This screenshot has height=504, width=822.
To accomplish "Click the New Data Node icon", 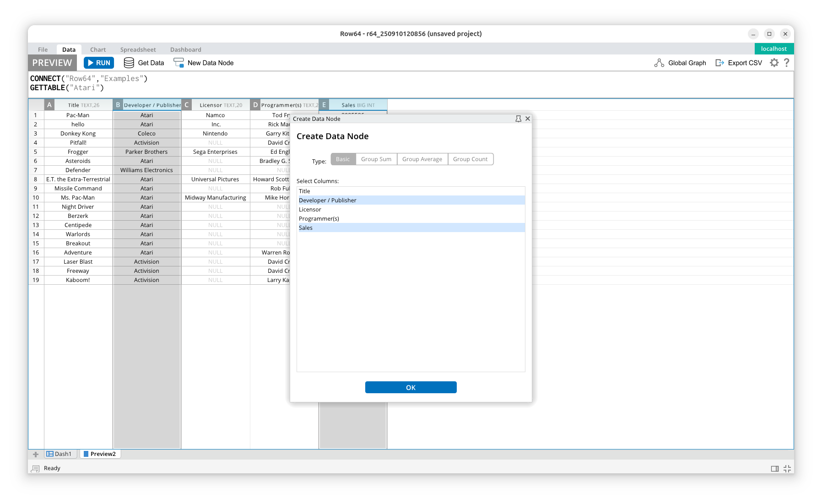I will [178, 63].
